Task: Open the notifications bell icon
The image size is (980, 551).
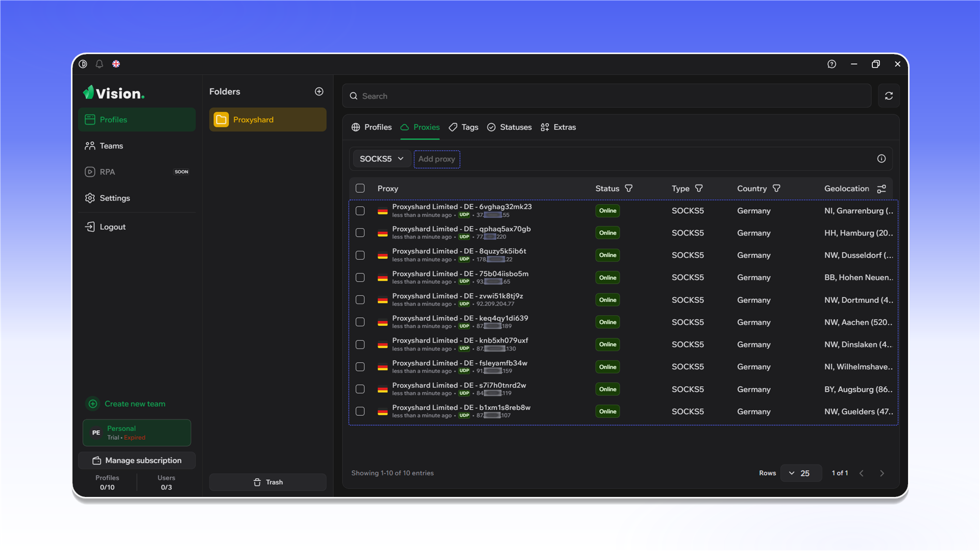Action: tap(100, 64)
